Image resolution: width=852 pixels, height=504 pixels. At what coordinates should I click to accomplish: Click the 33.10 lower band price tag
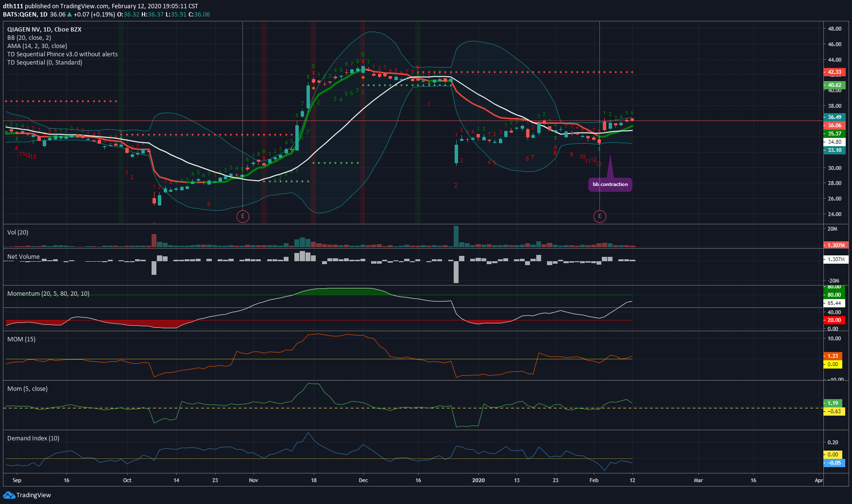point(835,150)
